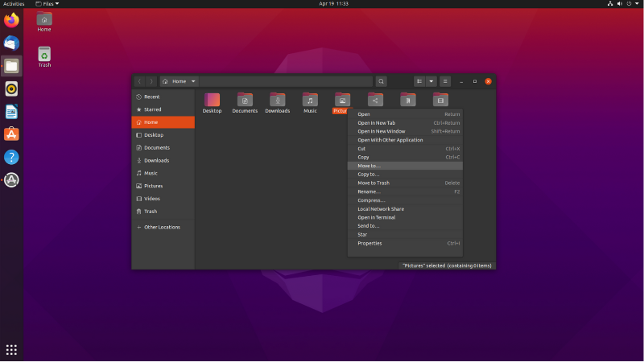The image size is (644, 362).
Task: Toggle the list/grid view button
Action: 419,81
